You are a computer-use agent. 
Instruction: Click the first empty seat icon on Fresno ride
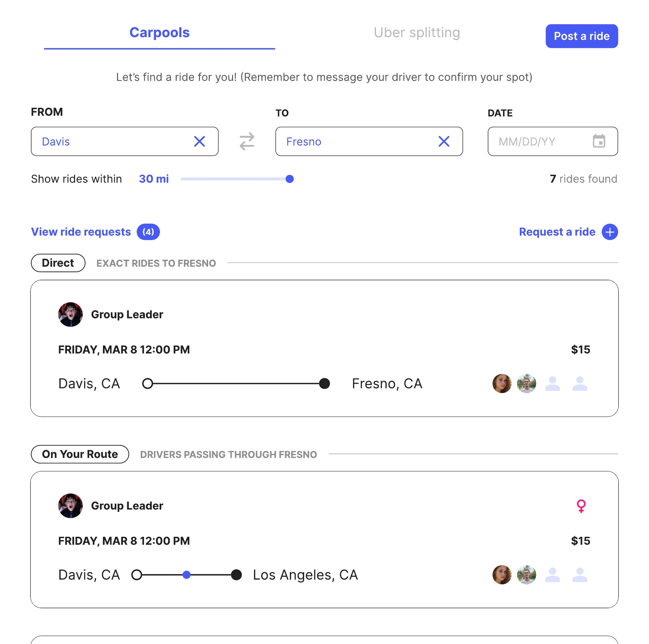552,384
